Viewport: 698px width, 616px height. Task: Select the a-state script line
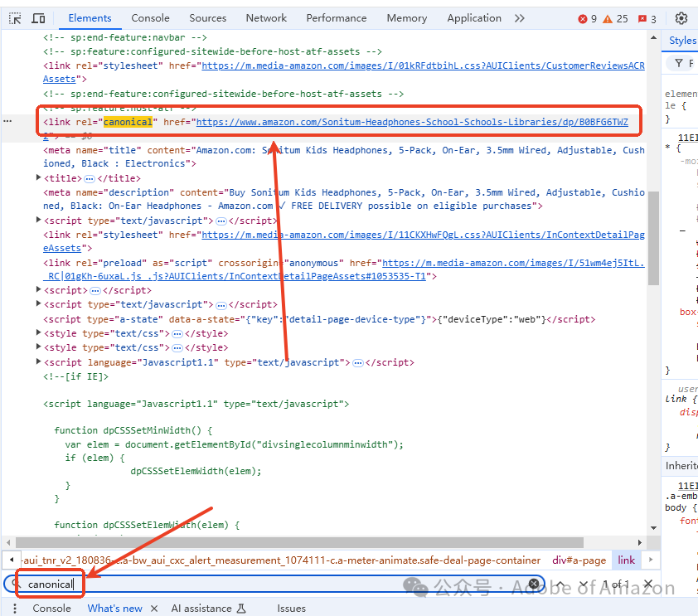click(319, 319)
